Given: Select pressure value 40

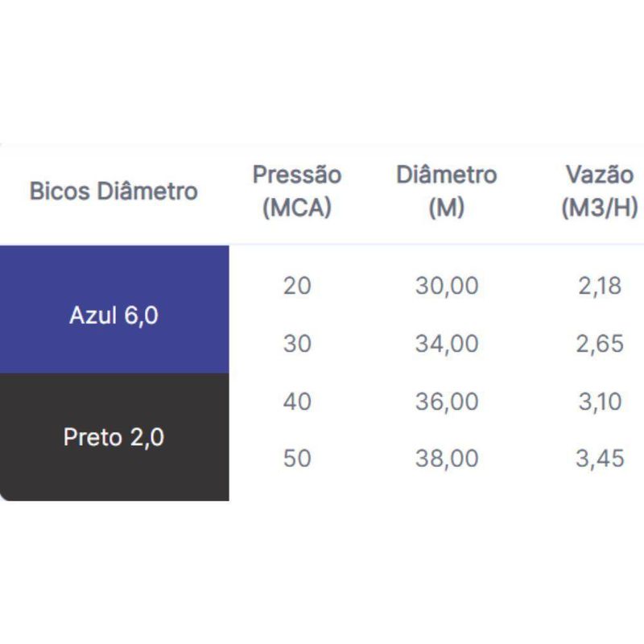Looking at the screenshot, I should tap(297, 401).
